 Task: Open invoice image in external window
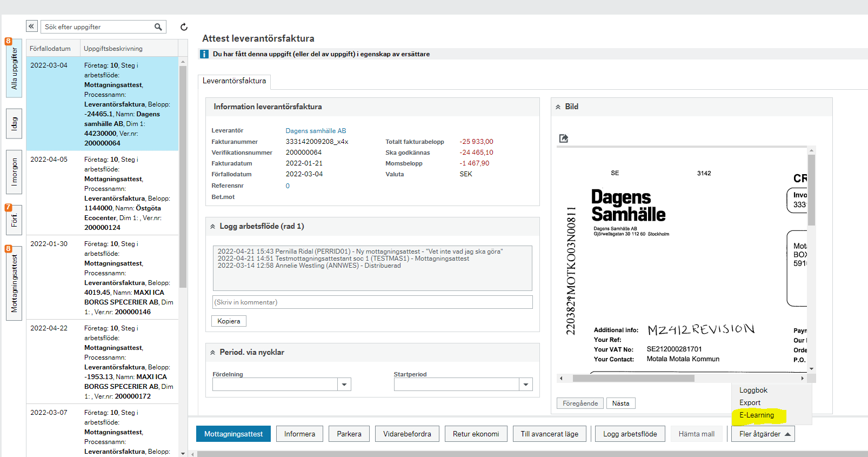click(x=564, y=138)
